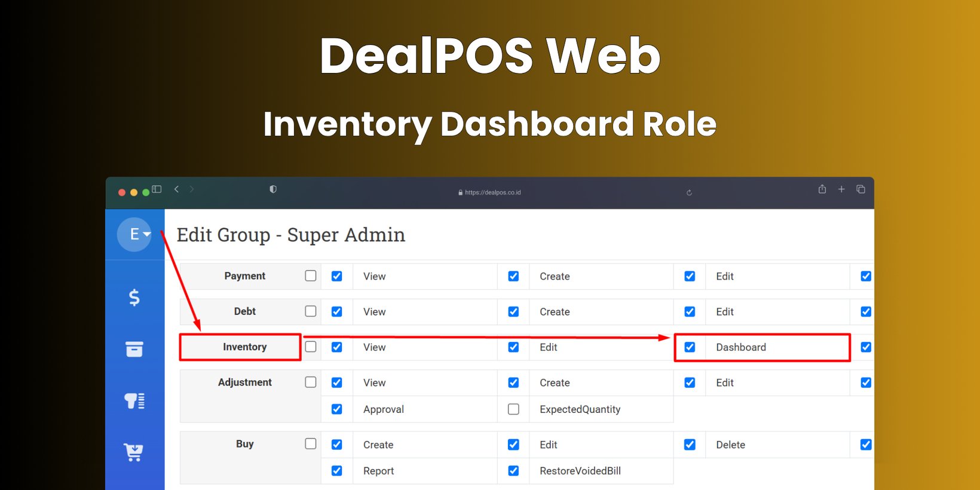Open the filter list sidebar icon
Viewport: 980px width, 490px height.
[x=134, y=400]
